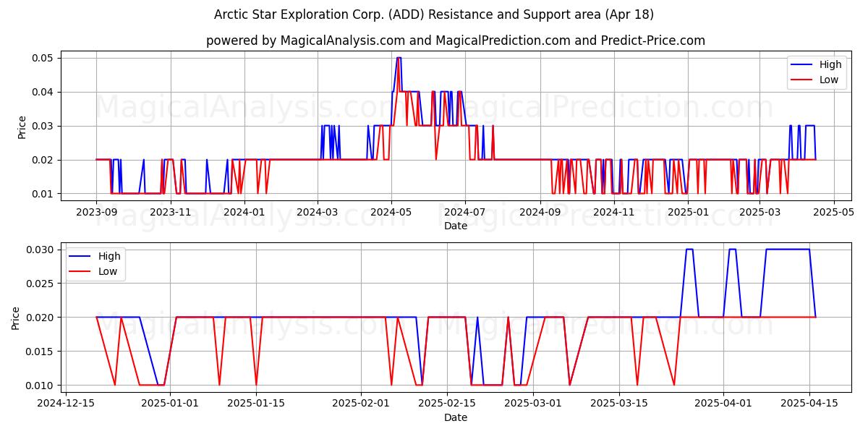Click the 0.03 y-axis tick in the top chart
The width and height of the screenshot is (868, 434).
pos(44,126)
